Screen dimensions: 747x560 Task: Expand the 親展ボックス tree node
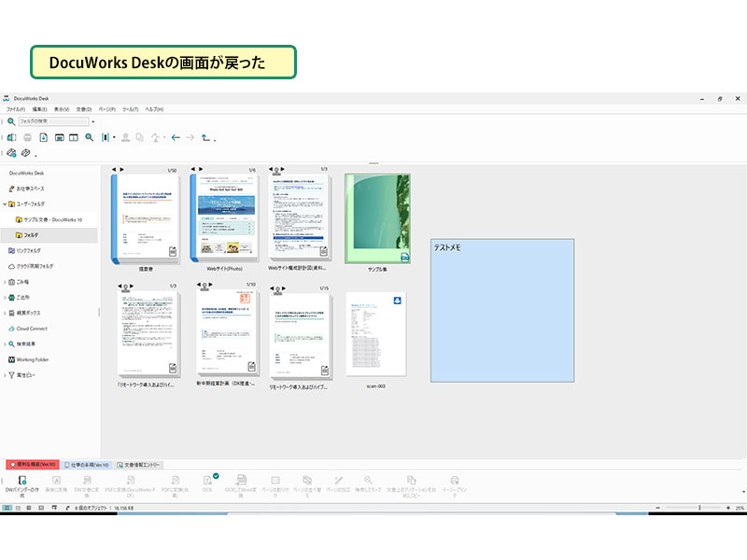pyautogui.click(x=5, y=314)
